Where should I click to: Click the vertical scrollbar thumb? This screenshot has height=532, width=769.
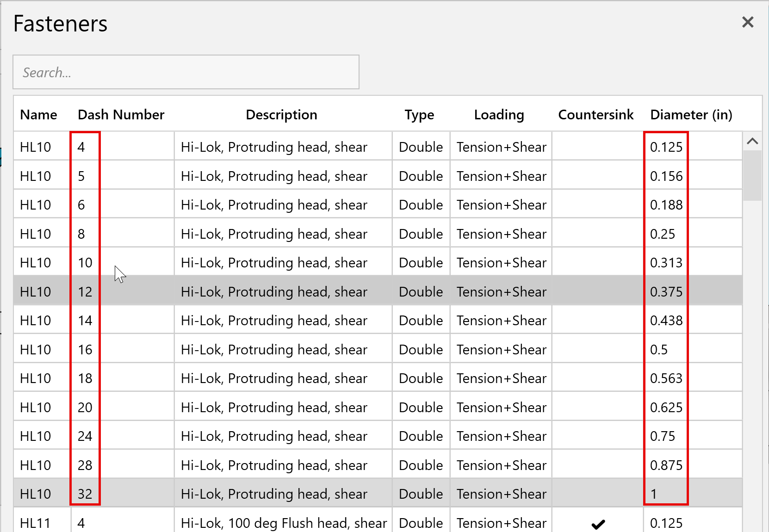point(752,175)
